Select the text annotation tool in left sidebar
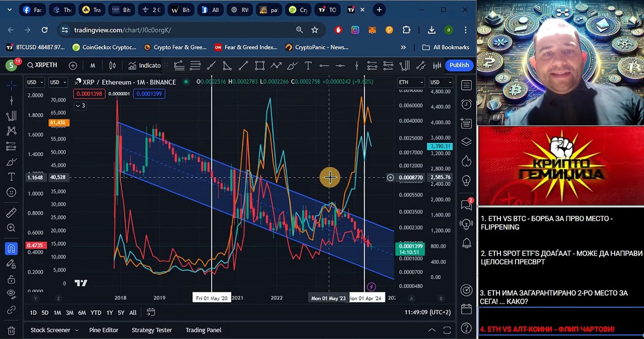The height and width of the screenshot is (339, 644). [x=12, y=177]
